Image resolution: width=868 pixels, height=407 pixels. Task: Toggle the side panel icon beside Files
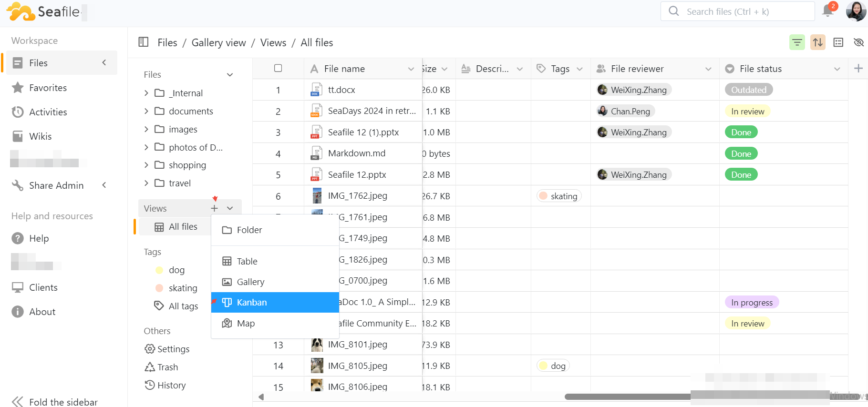(x=143, y=42)
